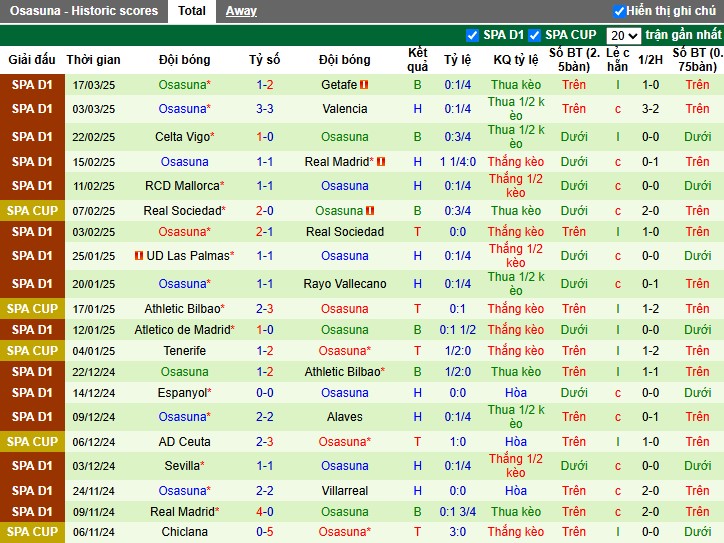Open RCD Mallorca team link

click(182, 186)
